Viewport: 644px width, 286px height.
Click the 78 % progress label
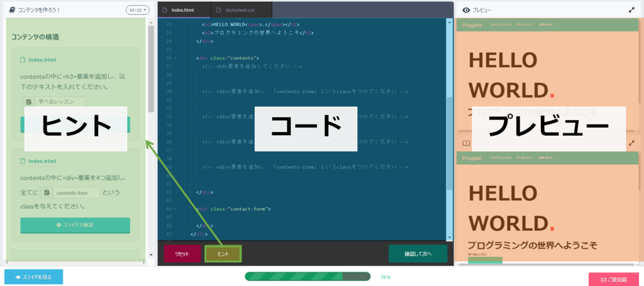386,277
